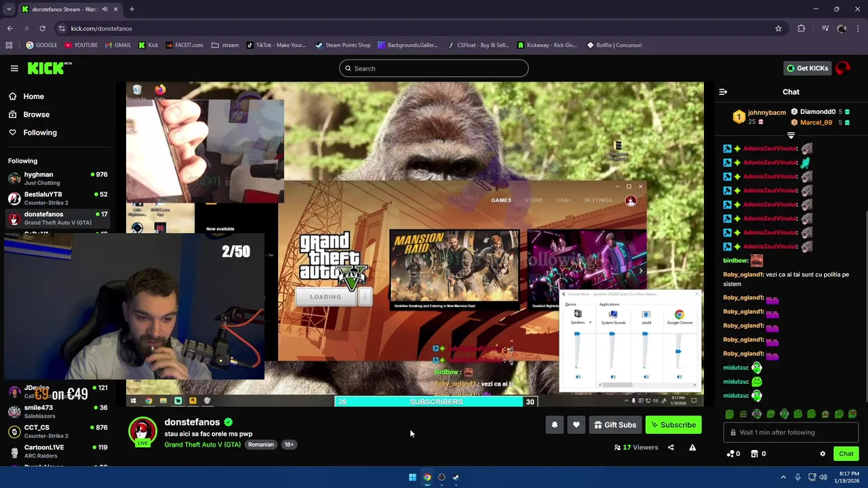
Task: Open the GMAIL bookmark
Action: [x=118, y=45]
